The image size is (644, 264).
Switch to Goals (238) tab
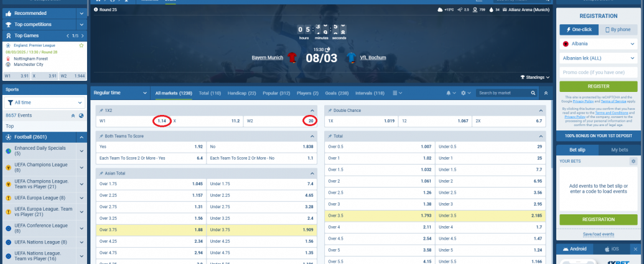(x=337, y=93)
